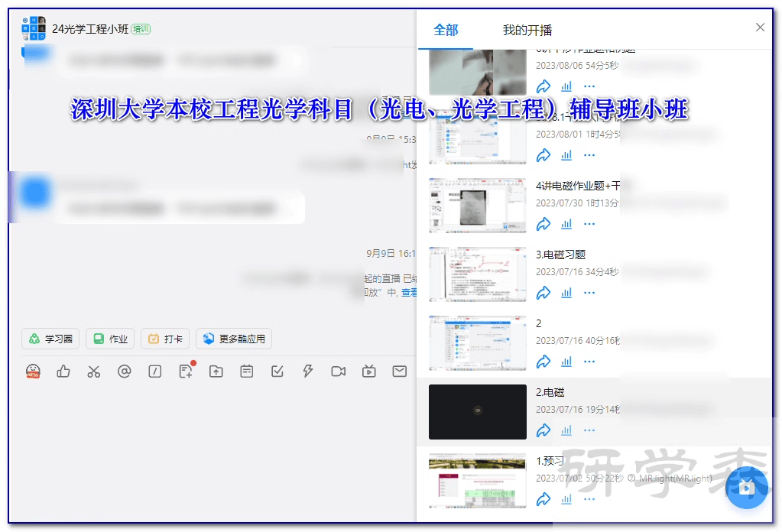Open more options for 2023/08/06 replay

click(589, 86)
